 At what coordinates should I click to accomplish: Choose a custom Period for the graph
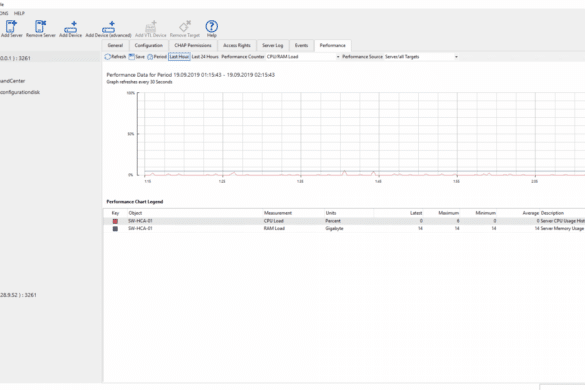coord(157,57)
